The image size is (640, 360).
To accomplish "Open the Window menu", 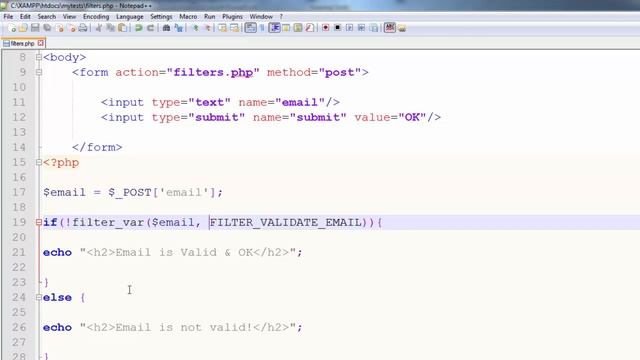I will 261,17.
